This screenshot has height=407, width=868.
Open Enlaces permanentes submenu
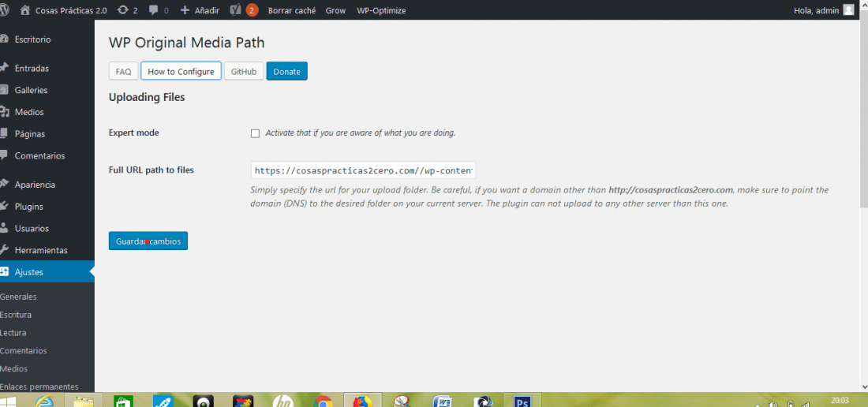tap(39, 386)
